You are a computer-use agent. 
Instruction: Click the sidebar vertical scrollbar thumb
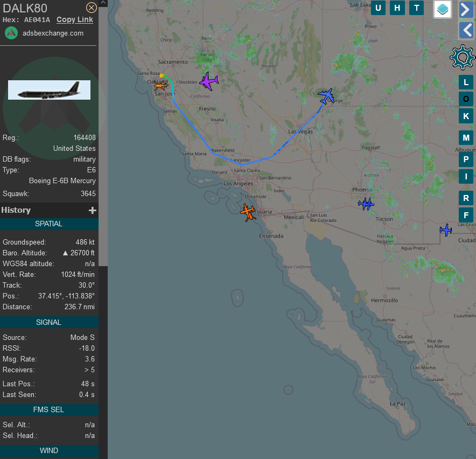tap(103, 137)
